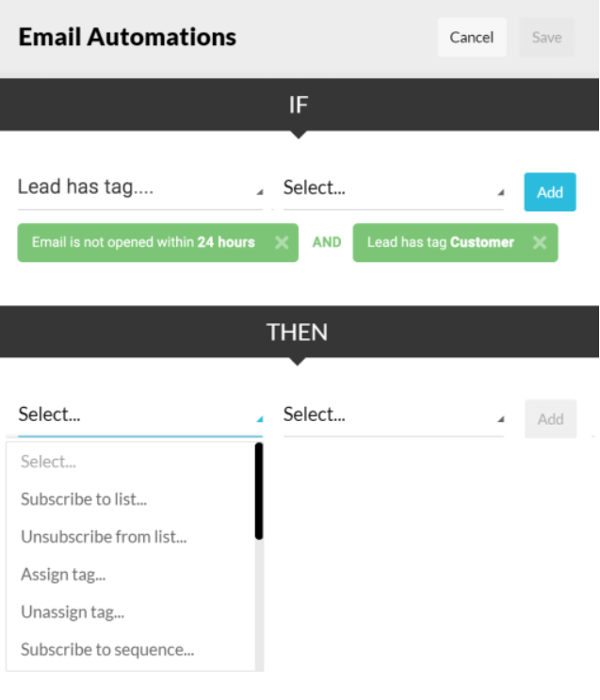Expand the THEN section value Select dropdown
The width and height of the screenshot is (600, 700).
click(x=394, y=415)
